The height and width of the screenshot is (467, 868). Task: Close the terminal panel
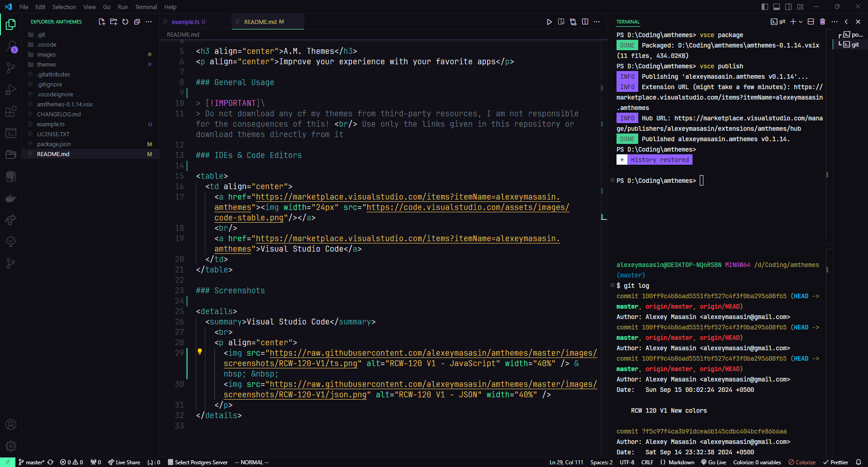click(x=858, y=22)
